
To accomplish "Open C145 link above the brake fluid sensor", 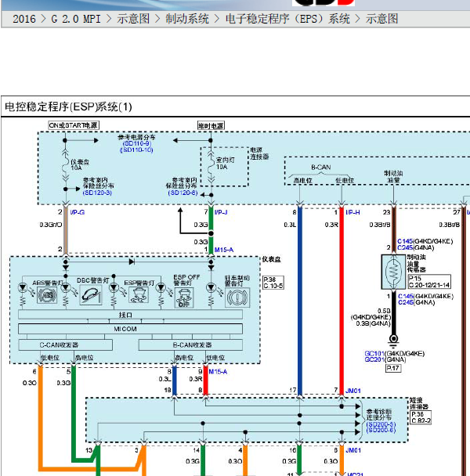I will (x=405, y=241).
